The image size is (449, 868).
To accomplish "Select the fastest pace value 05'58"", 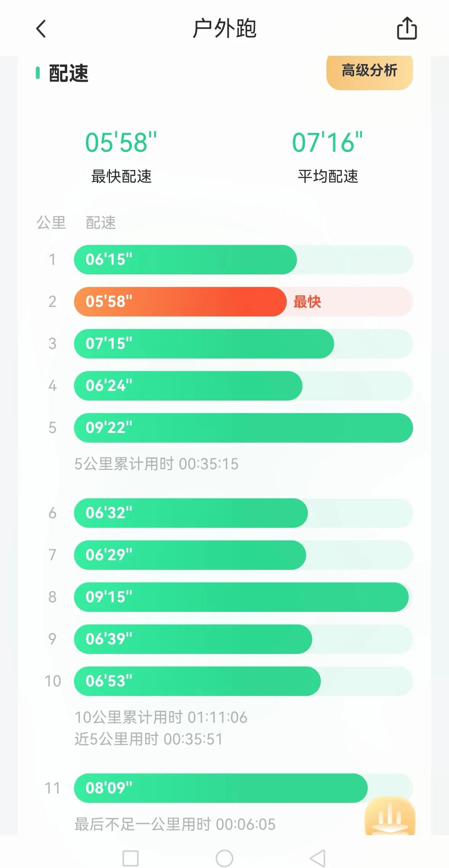I will point(121,143).
